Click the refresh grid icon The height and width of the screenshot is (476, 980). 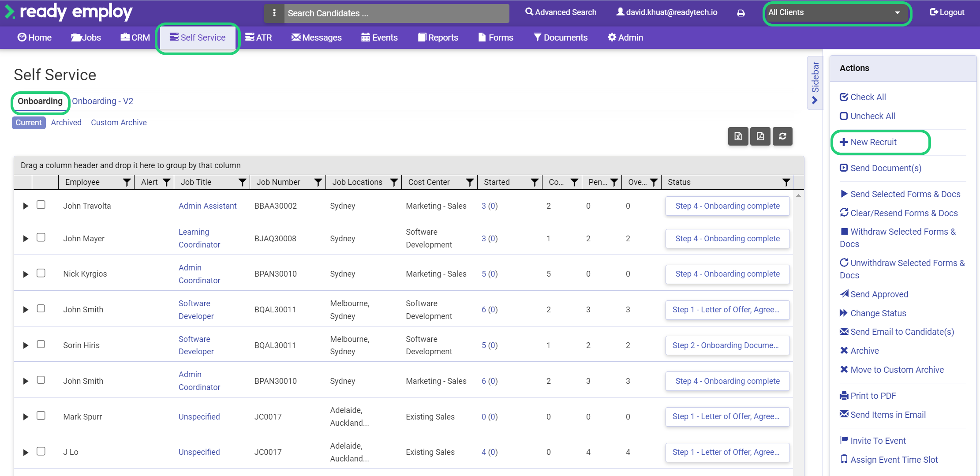point(782,136)
